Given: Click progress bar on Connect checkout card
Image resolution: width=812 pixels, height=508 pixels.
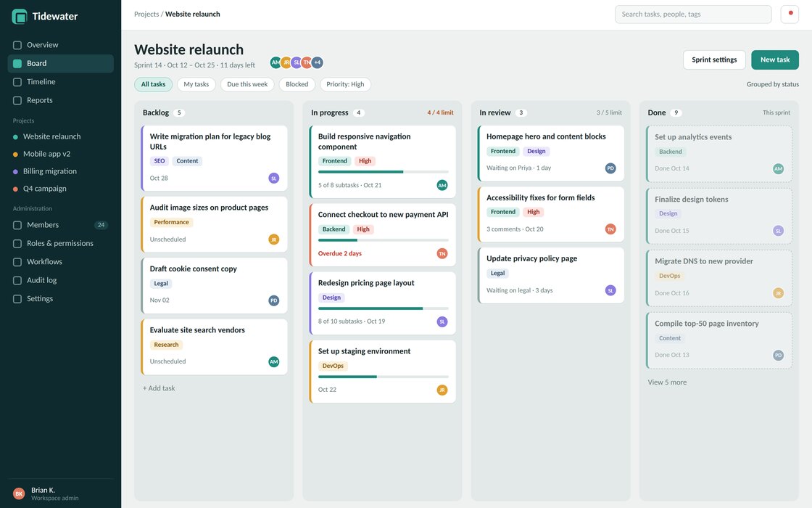Looking at the screenshot, I should click(384, 240).
